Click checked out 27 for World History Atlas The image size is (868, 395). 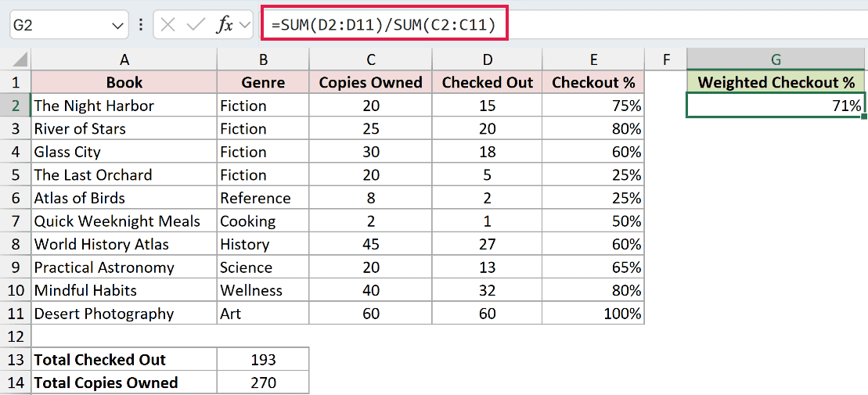click(x=487, y=245)
